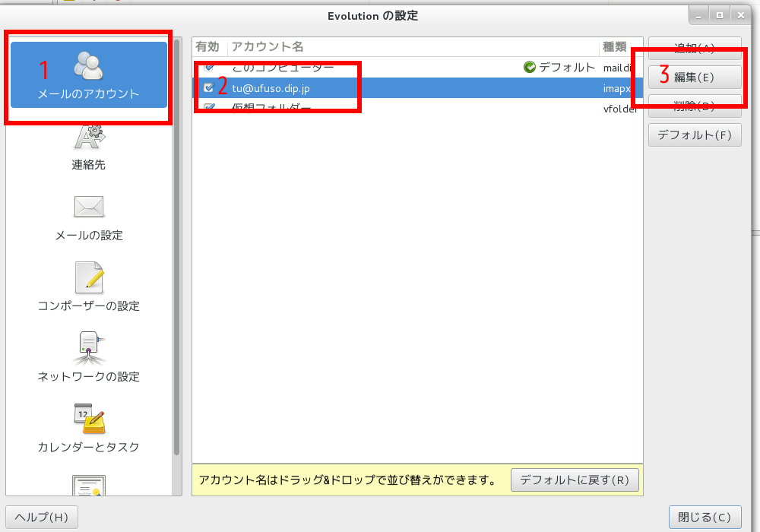
Task: Click the デフォルトに戻す(R) reset button
Action: click(x=575, y=480)
